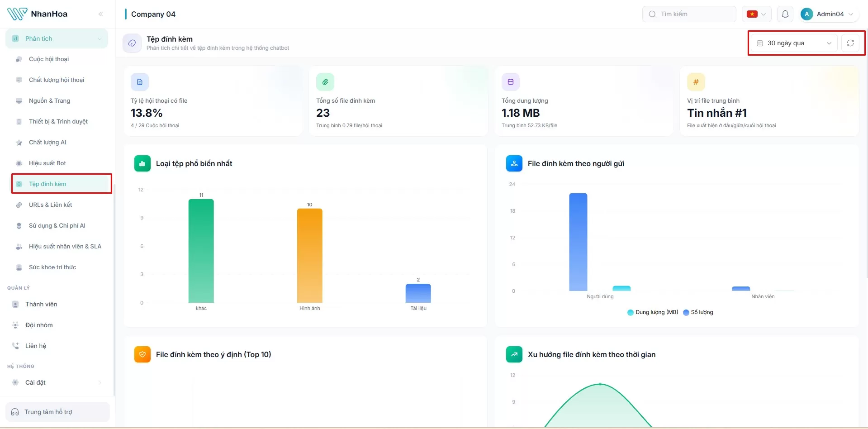This screenshot has width=868, height=429.
Task: Click the Sức khỏe tri thức sidebar icon
Action: (19, 267)
